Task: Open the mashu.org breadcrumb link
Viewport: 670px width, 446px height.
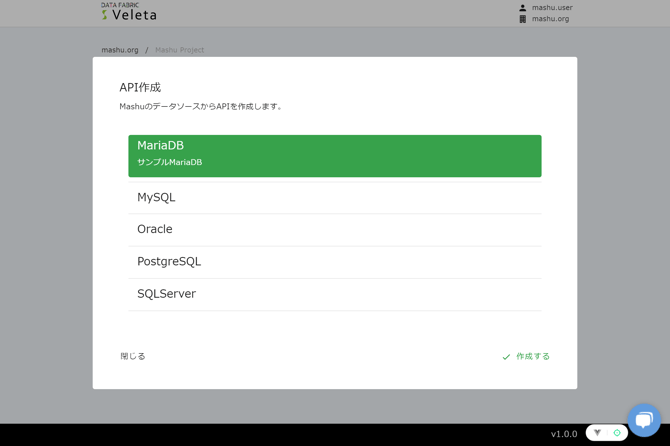Action: [x=120, y=50]
